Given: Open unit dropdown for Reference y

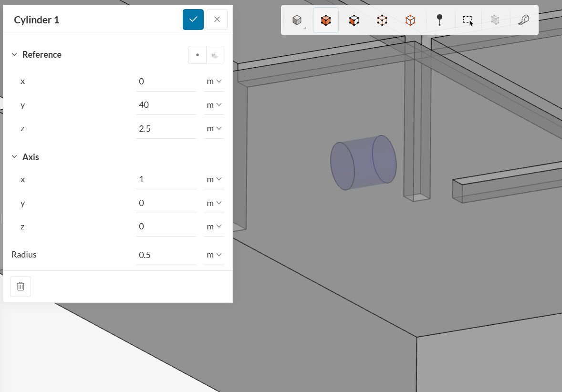Looking at the screenshot, I should pyautogui.click(x=214, y=105).
